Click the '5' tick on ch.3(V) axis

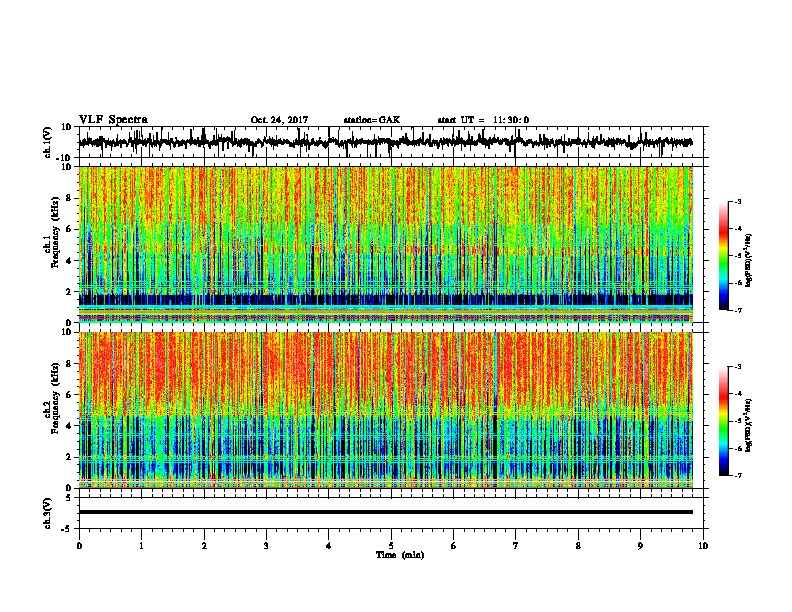click(x=69, y=497)
